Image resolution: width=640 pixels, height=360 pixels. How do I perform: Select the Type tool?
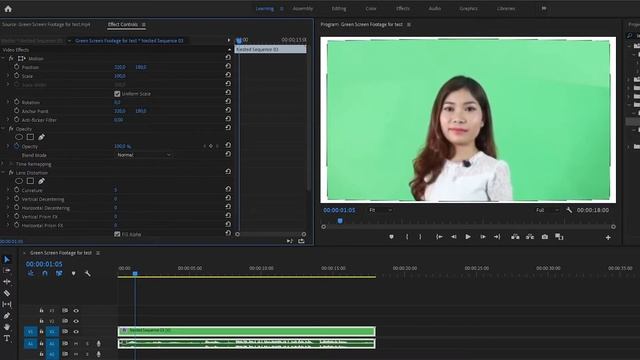pos(7,338)
